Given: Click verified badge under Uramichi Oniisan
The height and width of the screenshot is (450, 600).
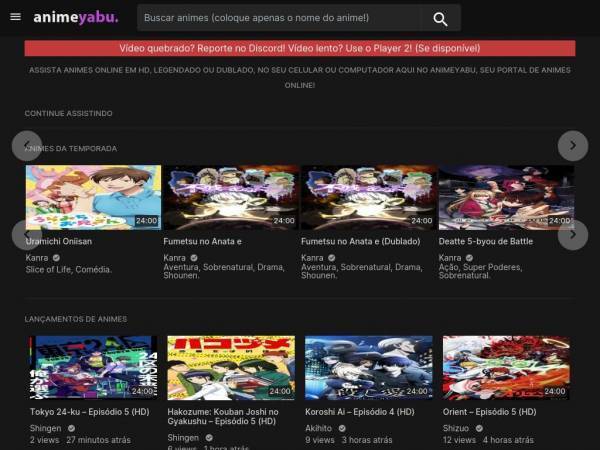Looking at the screenshot, I should click(x=56, y=258).
